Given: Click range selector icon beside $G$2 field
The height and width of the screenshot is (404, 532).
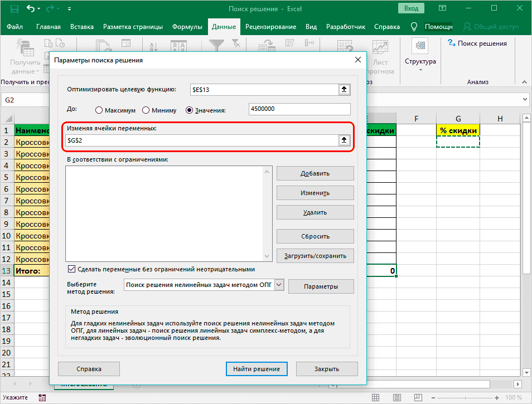Looking at the screenshot, I should pos(345,141).
